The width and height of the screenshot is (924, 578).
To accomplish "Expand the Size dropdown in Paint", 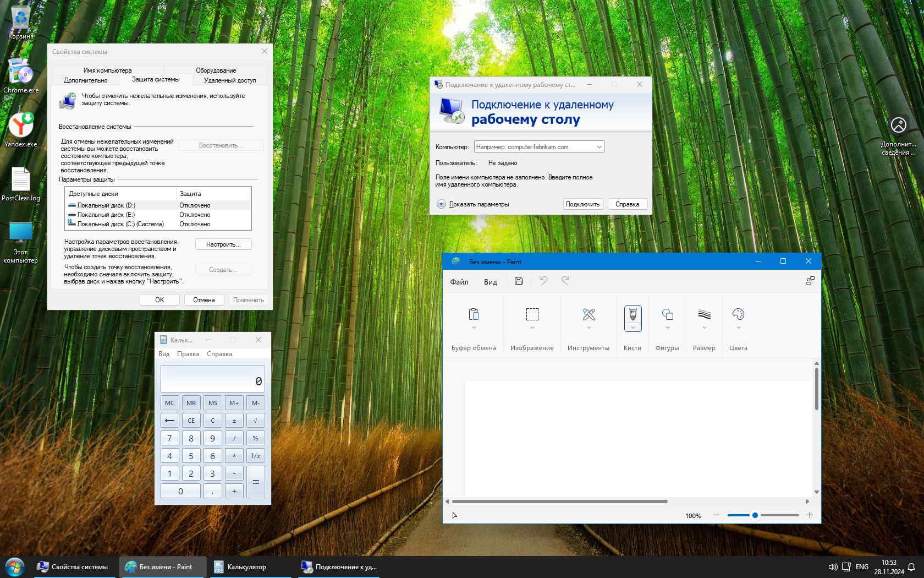I will [704, 328].
